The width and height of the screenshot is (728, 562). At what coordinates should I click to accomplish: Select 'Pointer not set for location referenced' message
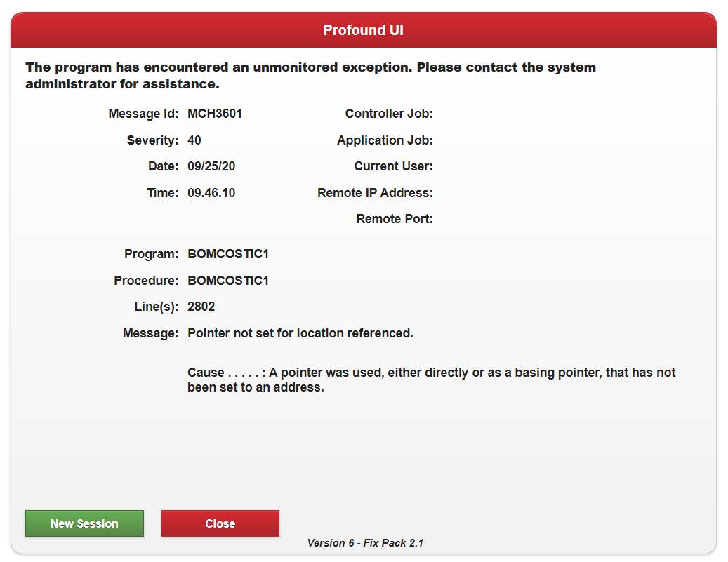(x=300, y=333)
